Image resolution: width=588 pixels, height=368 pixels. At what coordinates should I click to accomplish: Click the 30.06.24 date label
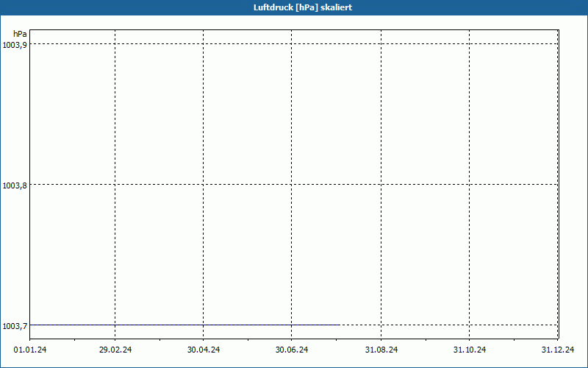(292, 350)
